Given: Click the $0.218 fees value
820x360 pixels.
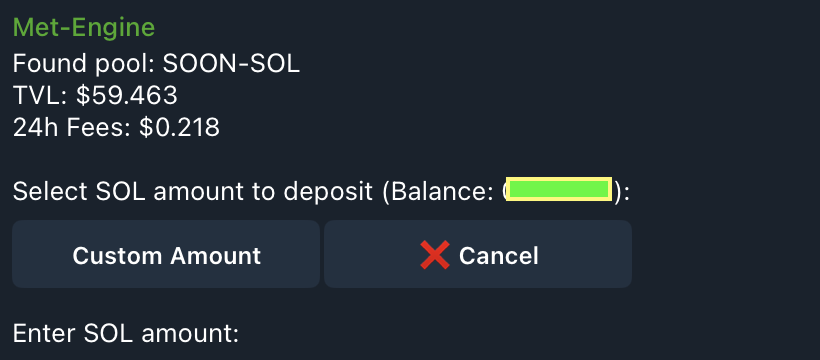Looking at the screenshot, I should (179, 128).
